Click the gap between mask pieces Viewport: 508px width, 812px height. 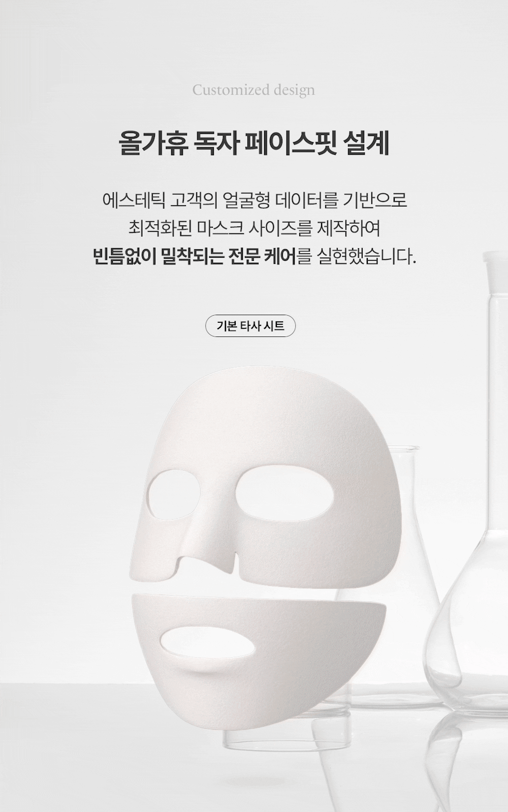[x=254, y=590]
